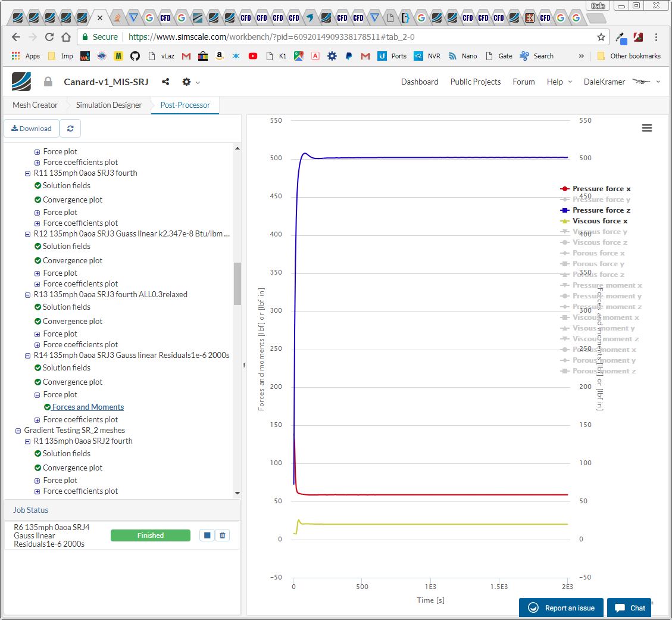Toggle Pressure force x series in legend
The image size is (672, 620).
pyautogui.click(x=601, y=189)
